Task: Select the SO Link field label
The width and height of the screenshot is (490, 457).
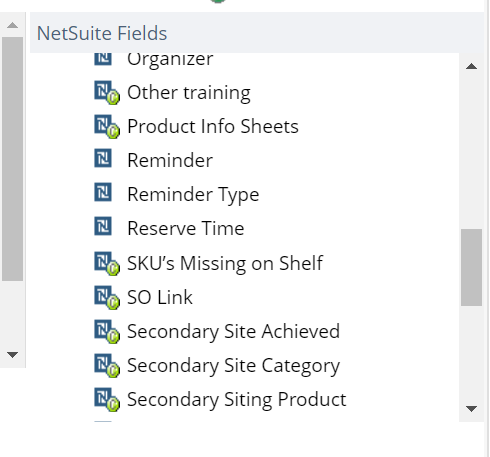Action: point(160,297)
